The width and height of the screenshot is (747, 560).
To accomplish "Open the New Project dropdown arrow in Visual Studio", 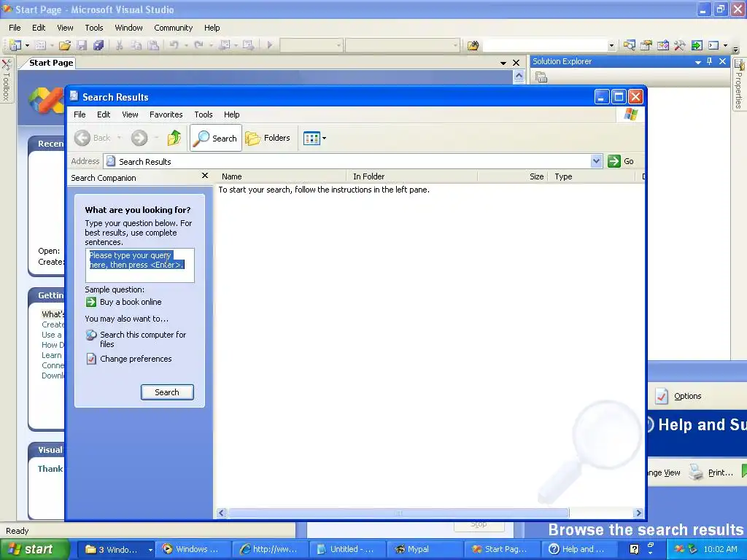I will [27, 45].
